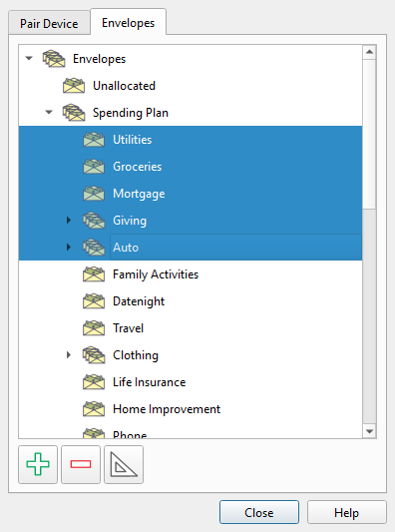
Task: Click the scrollbar down arrow
Action: [369, 431]
